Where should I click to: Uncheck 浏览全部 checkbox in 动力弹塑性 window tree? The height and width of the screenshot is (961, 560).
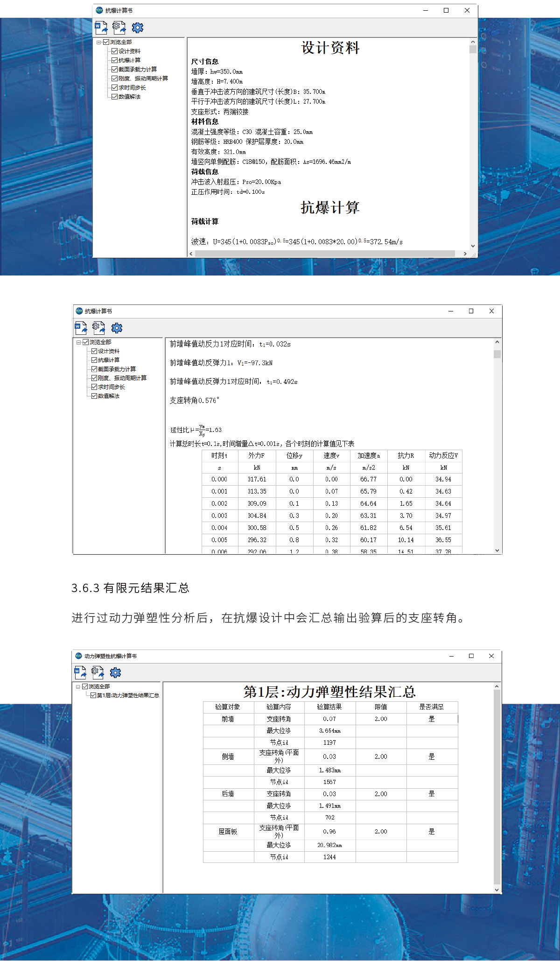[85, 686]
